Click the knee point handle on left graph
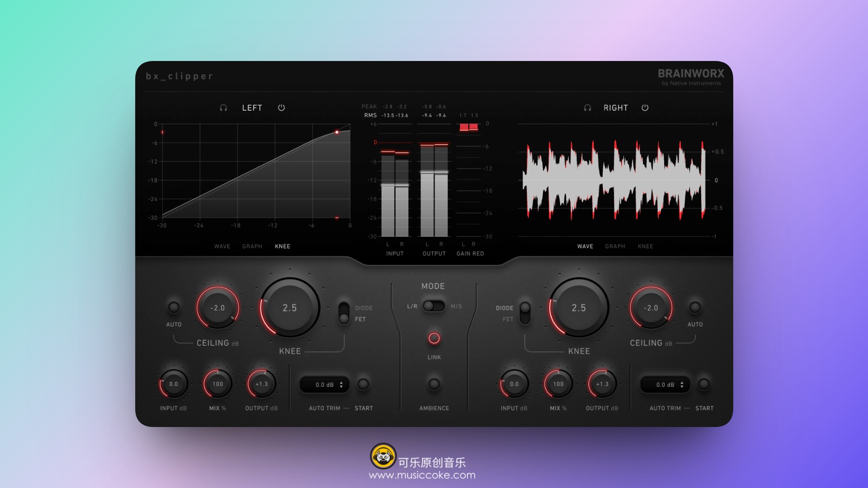This screenshot has height=488, width=868. pos(337,132)
